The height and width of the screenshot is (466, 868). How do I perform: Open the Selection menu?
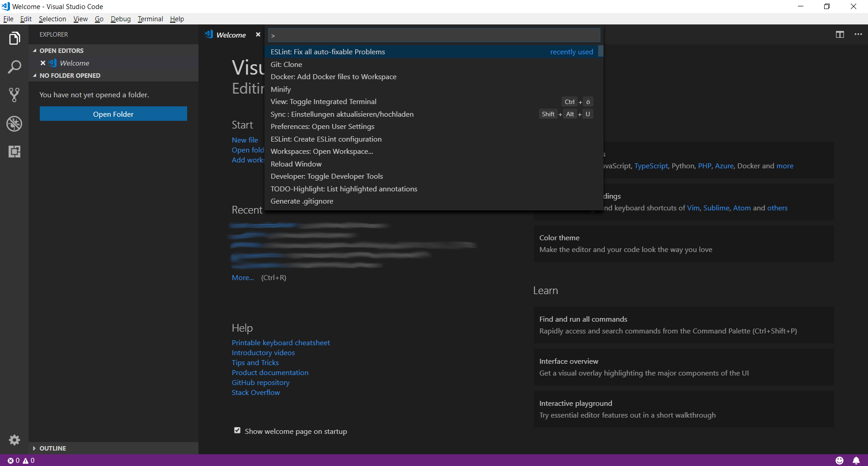click(52, 19)
